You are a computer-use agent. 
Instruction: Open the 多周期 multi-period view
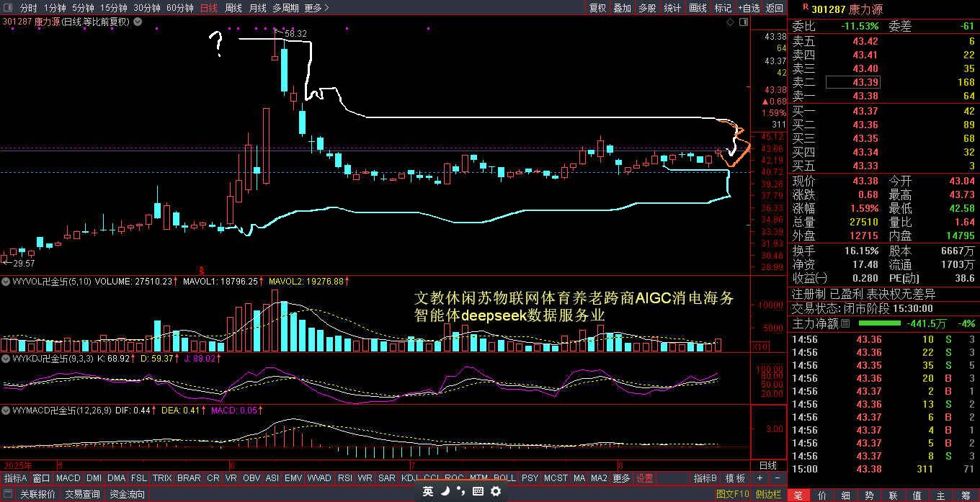pos(285,8)
